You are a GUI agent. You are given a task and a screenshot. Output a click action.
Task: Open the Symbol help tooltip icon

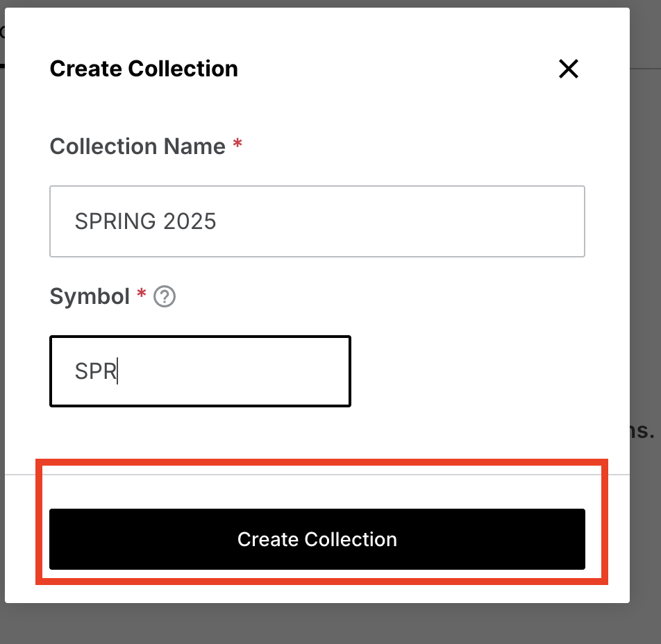coord(165,296)
